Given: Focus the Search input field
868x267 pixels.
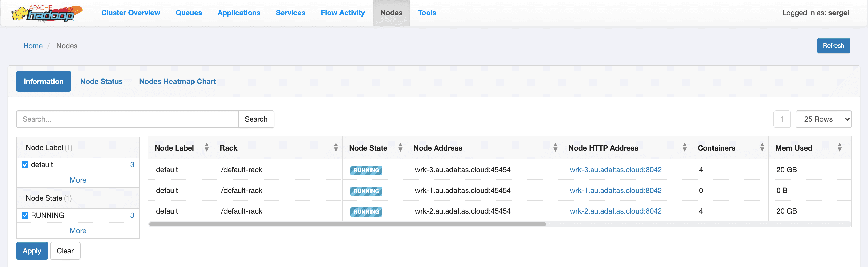Looking at the screenshot, I should tap(127, 119).
